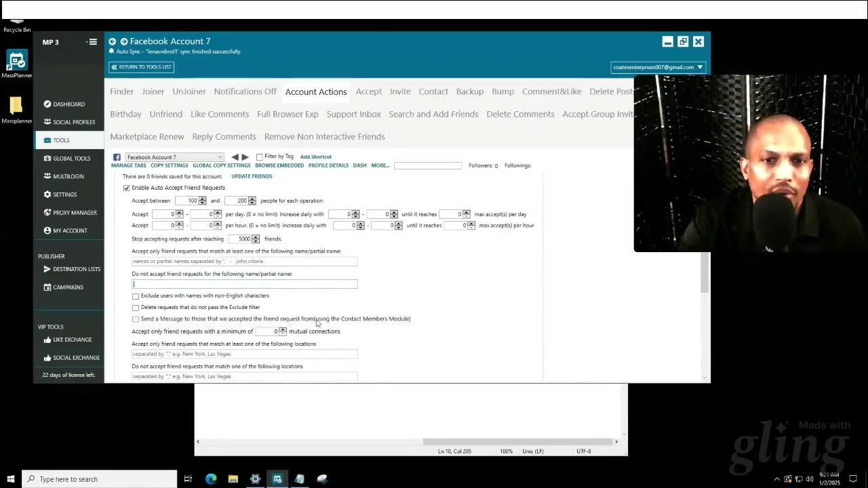Click the accept-only names input field
This screenshot has height=488, width=868.
pyautogui.click(x=244, y=261)
